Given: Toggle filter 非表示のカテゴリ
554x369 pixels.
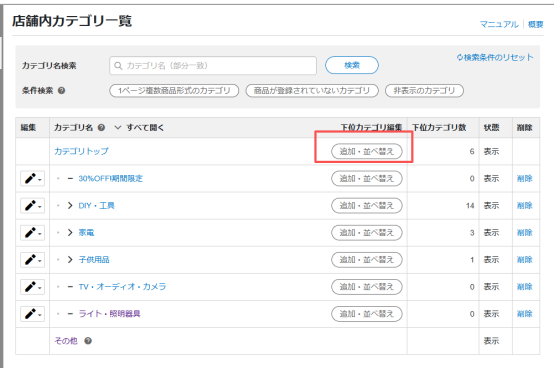Looking at the screenshot, I should pos(424,90).
